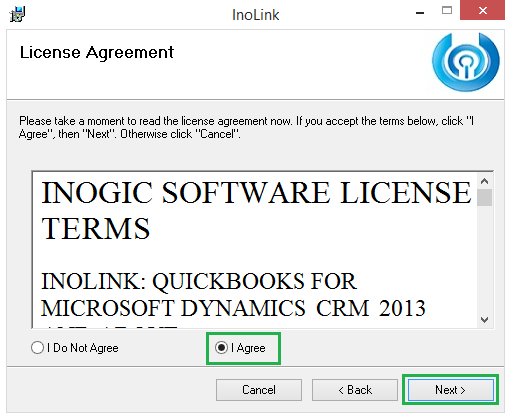Click the "INOLINK: QUICKBOOKS FOR" license line
The height and width of the screenshot is (417, 511).
point(199,281)
